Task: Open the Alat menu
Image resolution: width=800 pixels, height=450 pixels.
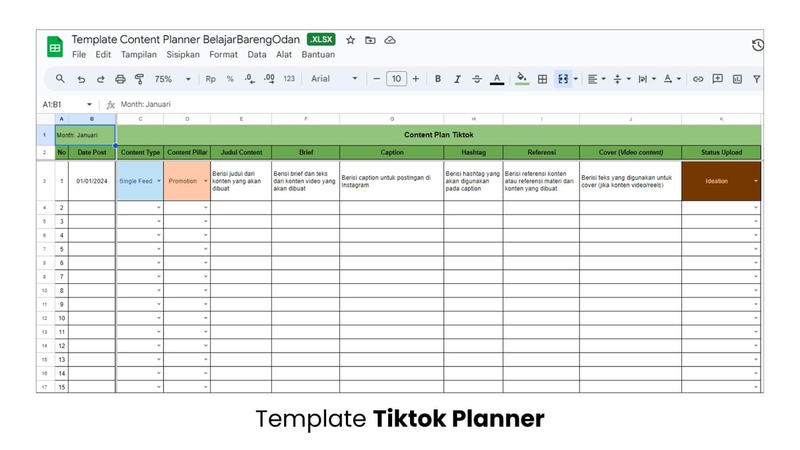Action: (284, 55)
